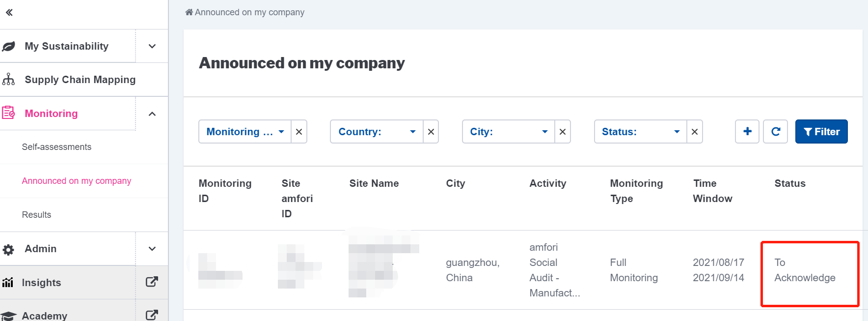
Task: Expand the Admin menu section
Action: tap(152, 249)
